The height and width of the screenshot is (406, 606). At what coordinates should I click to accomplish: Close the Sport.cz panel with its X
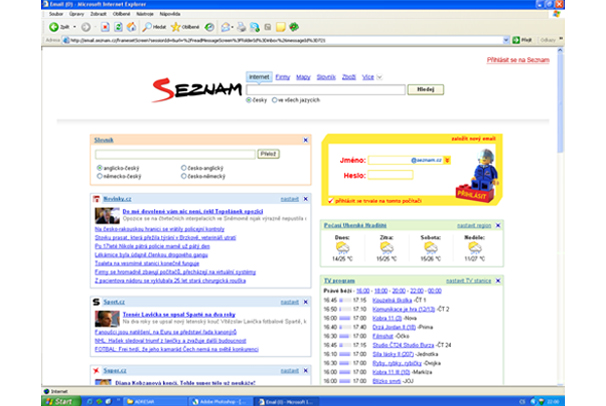click(304, 300)
